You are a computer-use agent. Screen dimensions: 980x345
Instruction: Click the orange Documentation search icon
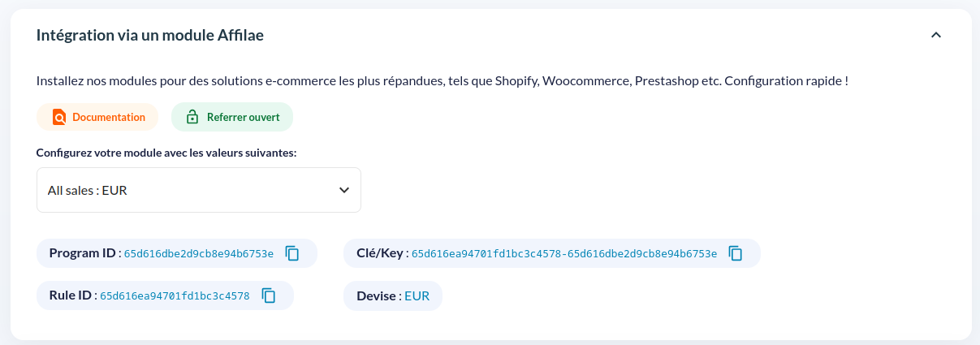click(59, 117)
